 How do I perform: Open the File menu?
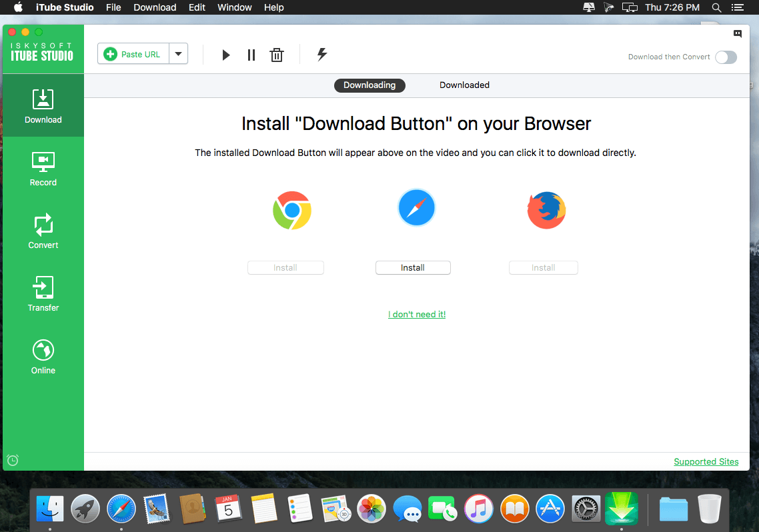114,7
